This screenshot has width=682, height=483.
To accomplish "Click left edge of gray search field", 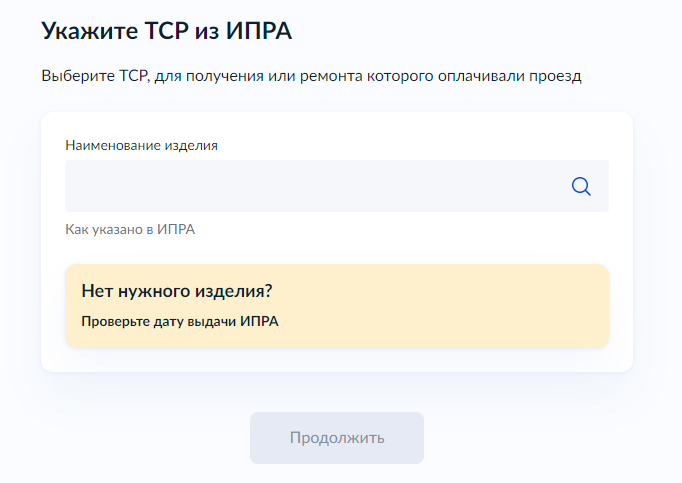I will [x=72, y=186].
